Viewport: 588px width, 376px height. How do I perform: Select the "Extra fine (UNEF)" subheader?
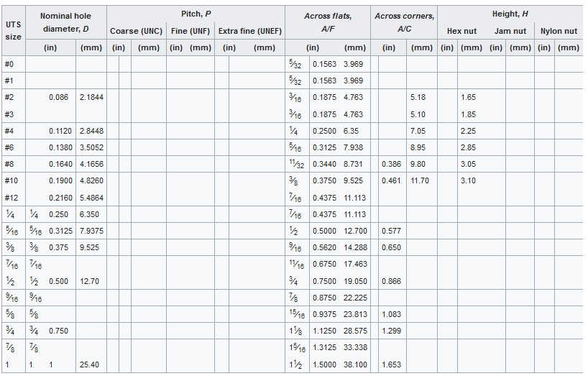click(x=249, y=32)
